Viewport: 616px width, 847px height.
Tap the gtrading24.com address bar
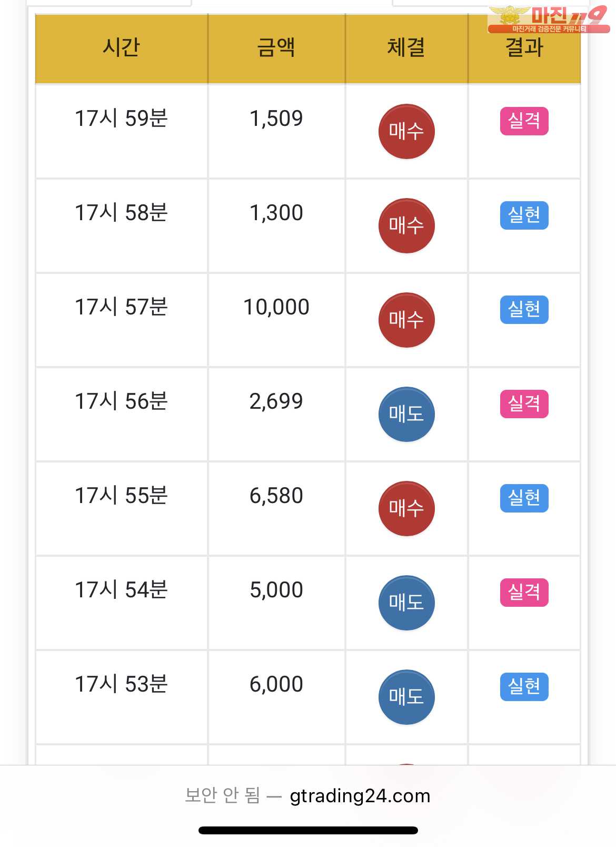[x=308, y=795]
